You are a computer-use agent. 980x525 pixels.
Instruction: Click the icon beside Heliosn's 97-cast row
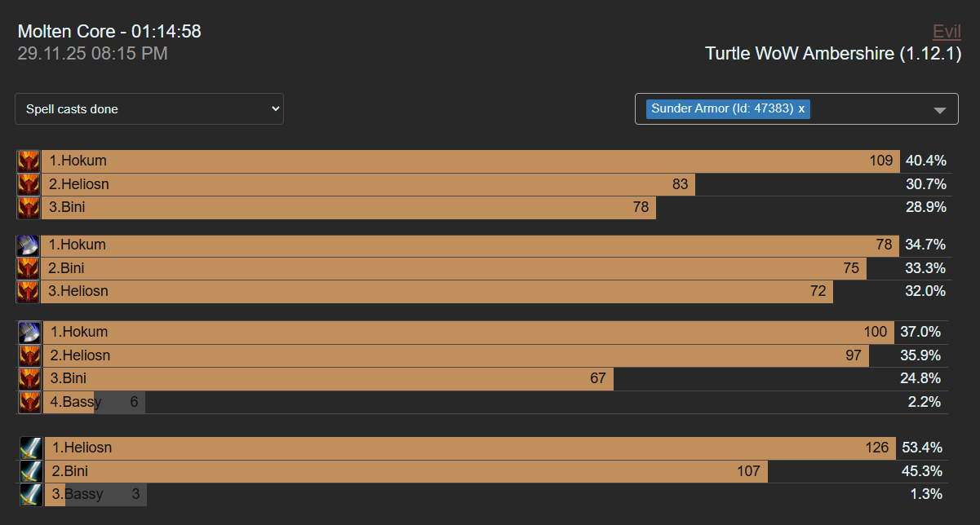click(30, 355)
